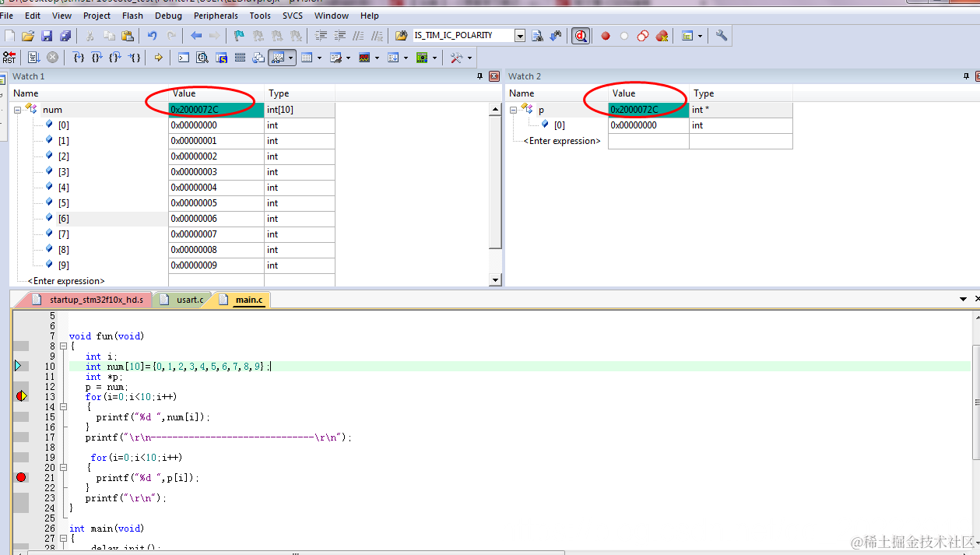This screenshot has width=980, height=555.
Task: Open the Symbols Window icon
Action: pos(221,58)
